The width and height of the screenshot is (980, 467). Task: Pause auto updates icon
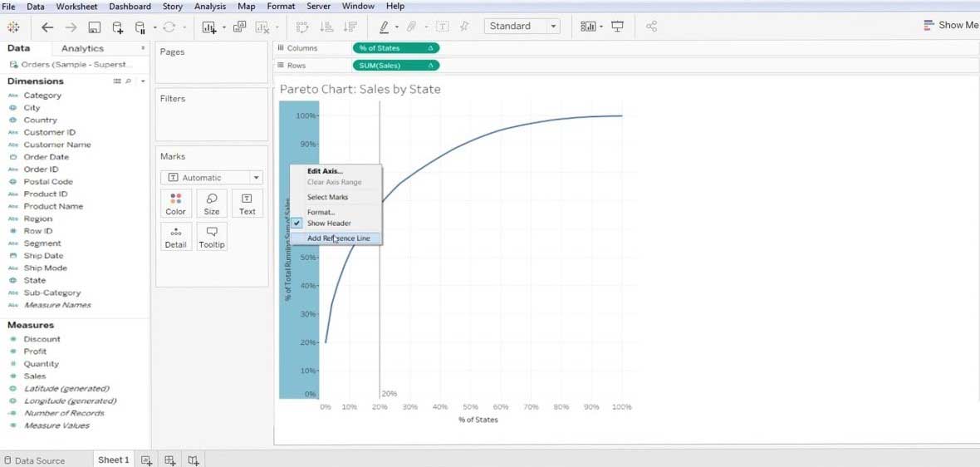pyautogui.click(x=140, y=27)
